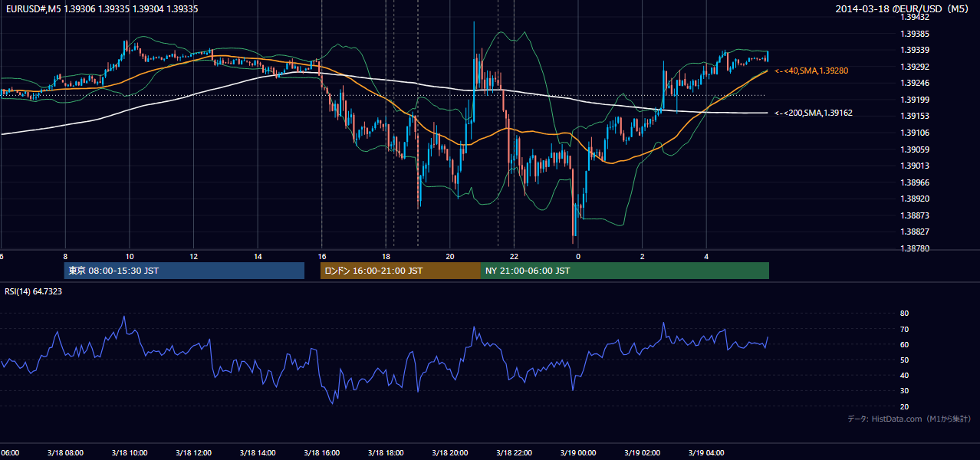Click the RSI axis value 50
The width and height of the screenshot is (980, 460).
[x=904, y=360]
